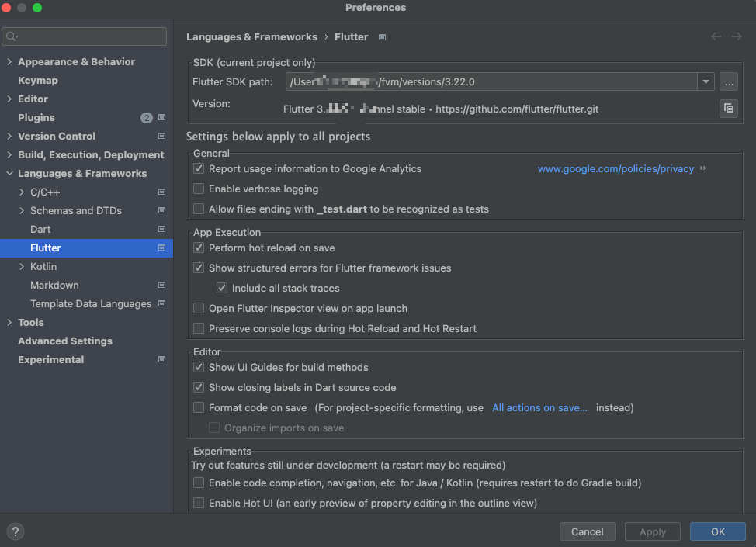Click the project icon next to Flutter breadcrumb
Screen dimensions: 756x547
point(383,37)
